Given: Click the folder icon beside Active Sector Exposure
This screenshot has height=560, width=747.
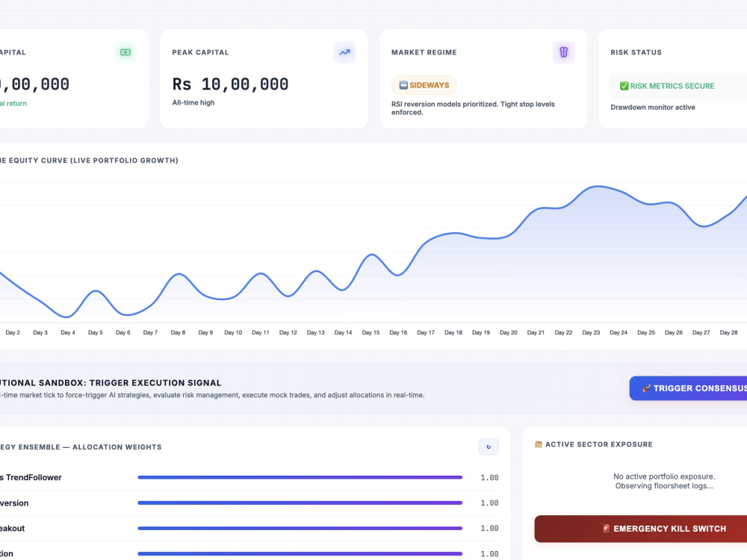Looking at the screenshot, I should pos(539,444).
